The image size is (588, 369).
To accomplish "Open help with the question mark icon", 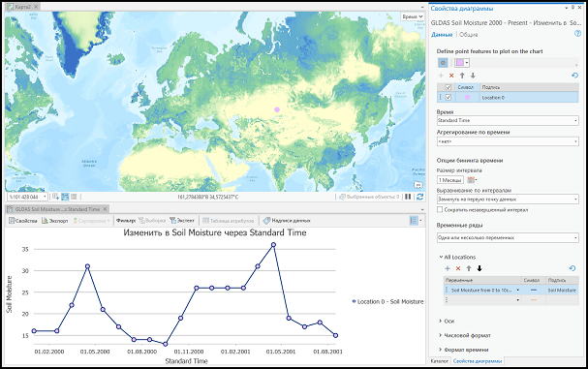I will (577, 34).
